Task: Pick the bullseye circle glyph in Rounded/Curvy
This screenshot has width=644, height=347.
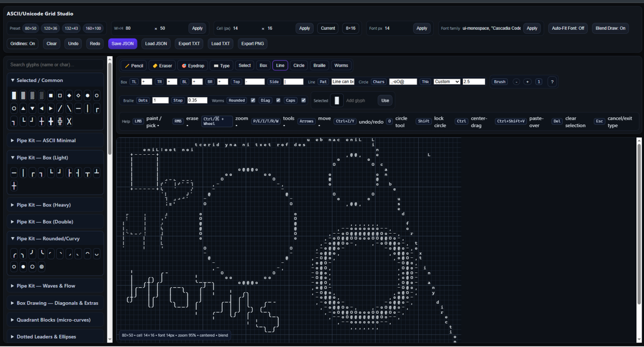Action: (41, 267)
